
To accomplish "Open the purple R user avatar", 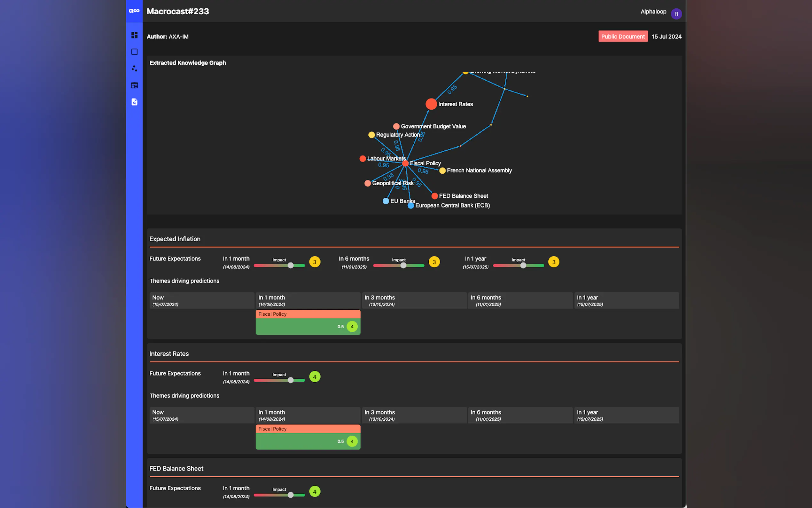I will [x=676, y=14].
